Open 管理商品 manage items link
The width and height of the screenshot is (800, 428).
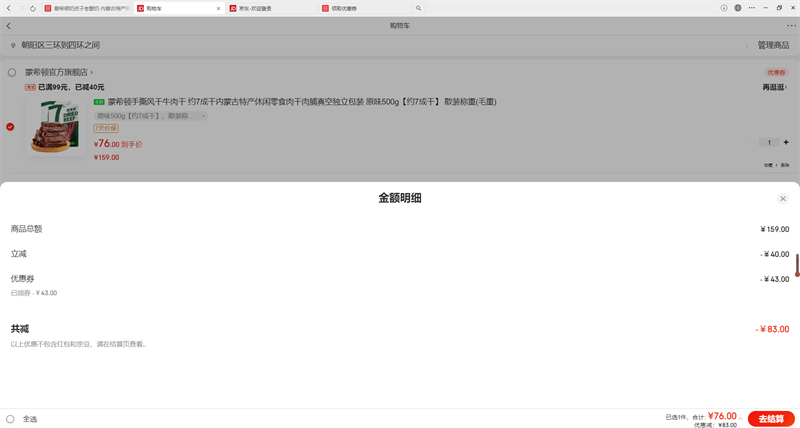tap(774, 46)
